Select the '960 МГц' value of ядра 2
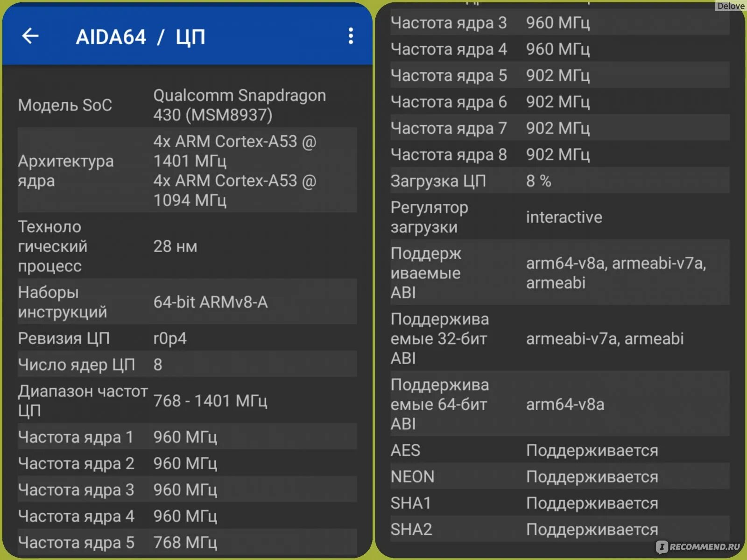Viewport: 747px width, 560px height. (185, 463)
